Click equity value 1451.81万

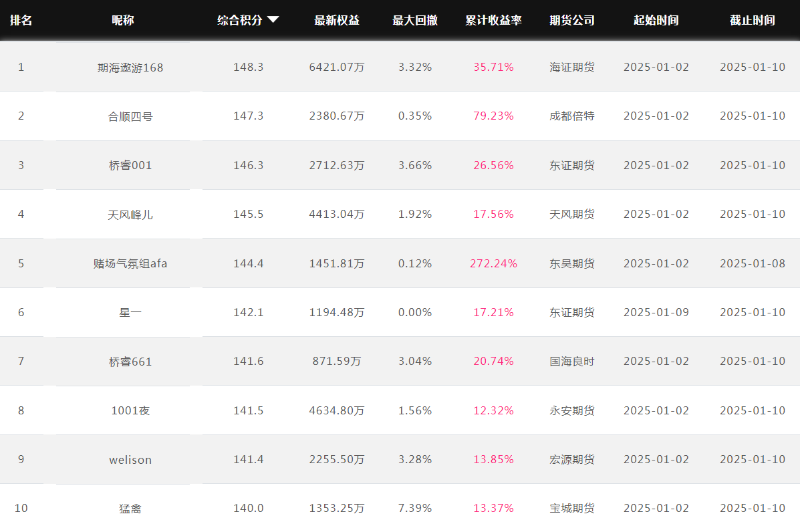[x=337, y=264]
